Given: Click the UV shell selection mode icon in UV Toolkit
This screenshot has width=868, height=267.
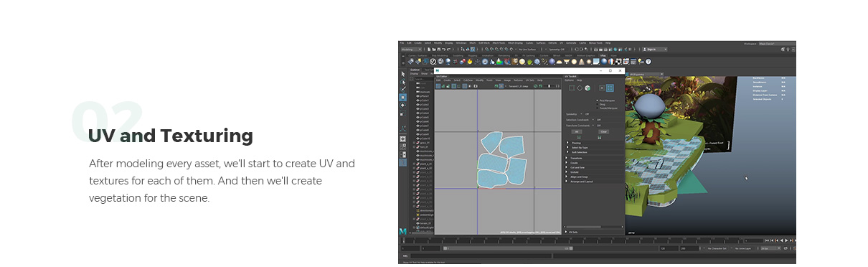Looking at the screenshot, I should (x=610, y=88).
